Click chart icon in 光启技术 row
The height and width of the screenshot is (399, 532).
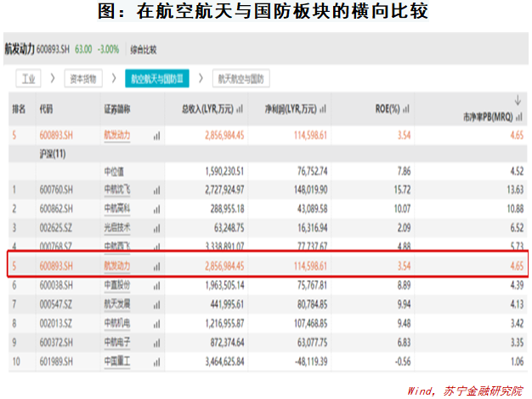[156, 227]
